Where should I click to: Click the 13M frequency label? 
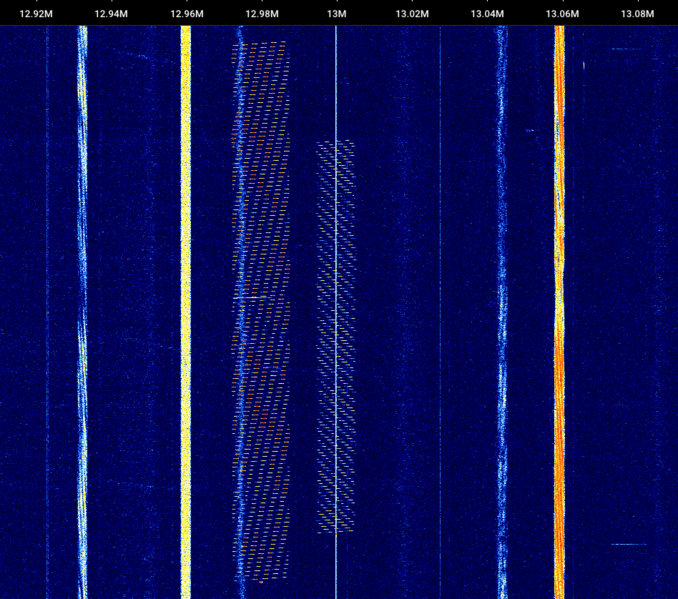[336, 14]
